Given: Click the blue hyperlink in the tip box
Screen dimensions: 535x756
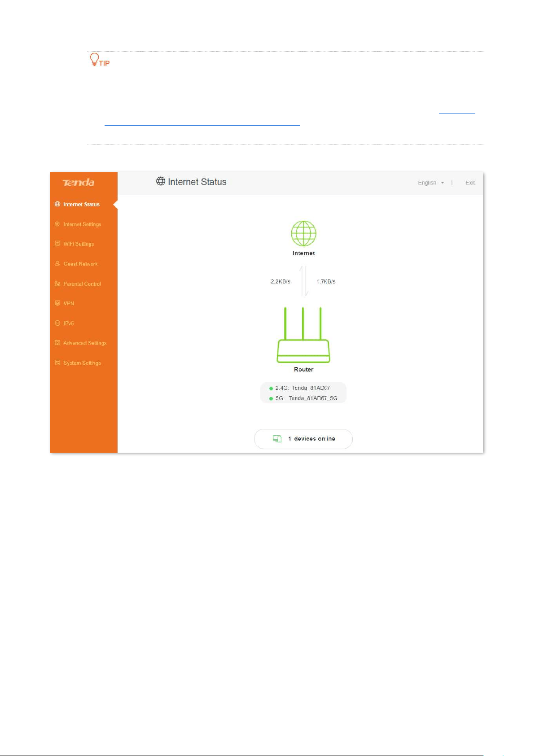Looking at the screenshot, I should point(202,125).
